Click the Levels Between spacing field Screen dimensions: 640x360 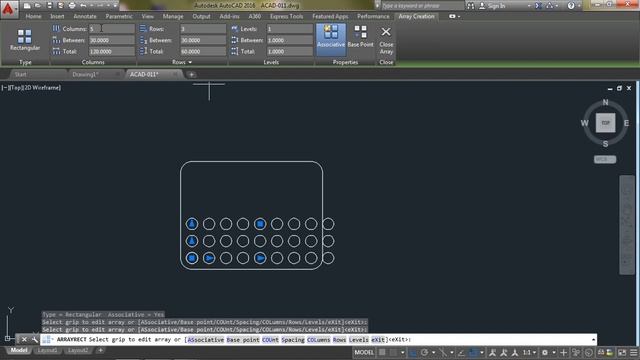290,40
